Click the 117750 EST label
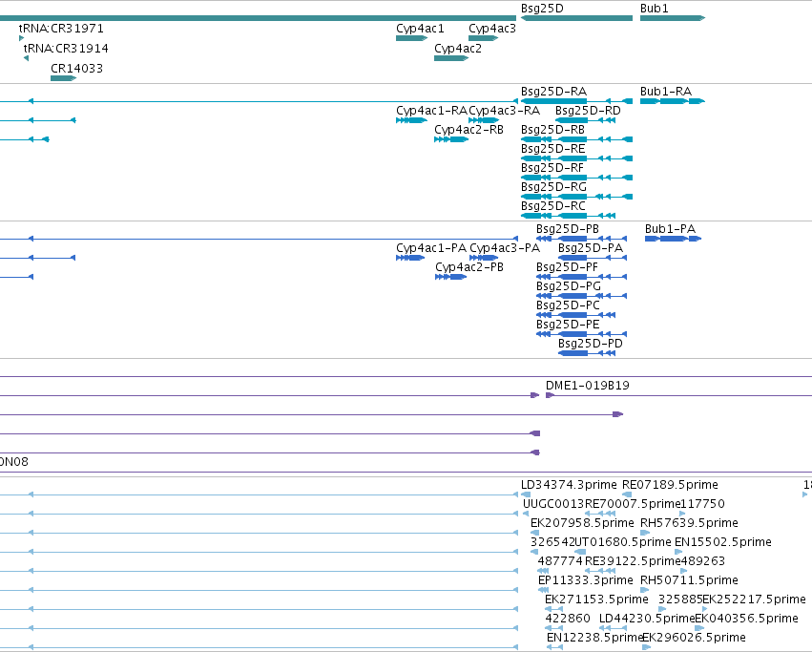This screenshot has width=812, height=652. coord(702,504)
